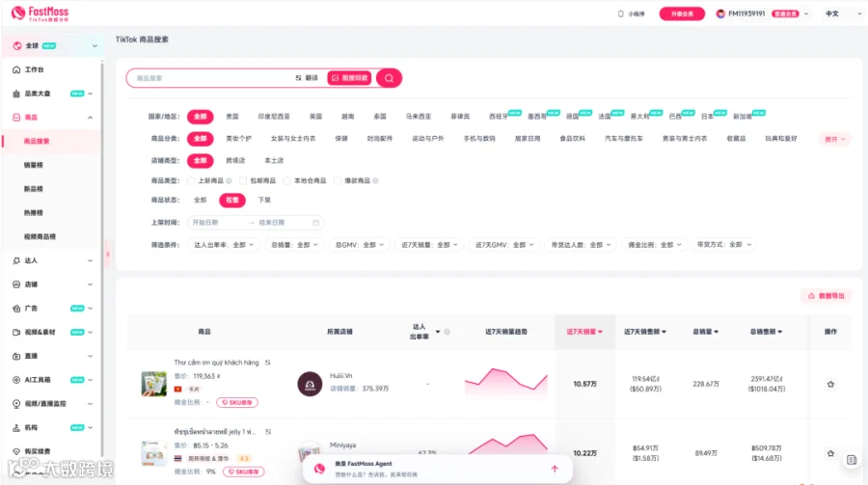The height and width of the screenshot is (485, 868).
Task: Click the 小程序 mini-program icon
Action: tap(620, 13)
